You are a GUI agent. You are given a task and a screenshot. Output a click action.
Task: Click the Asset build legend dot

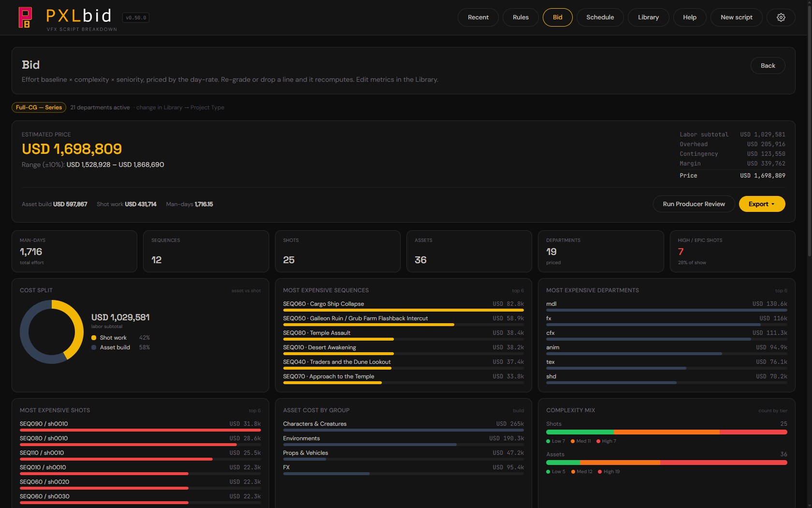pyautogui.click(x=94, y=347)
